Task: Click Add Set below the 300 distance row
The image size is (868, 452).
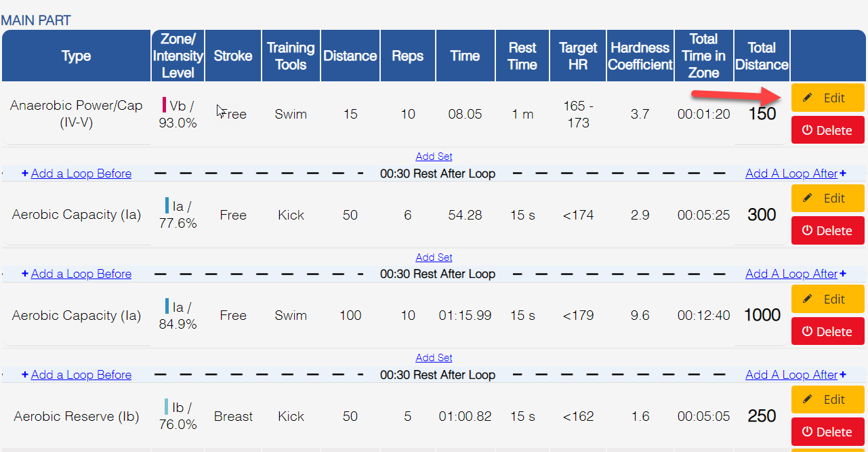Action: [x=434, y=258]
